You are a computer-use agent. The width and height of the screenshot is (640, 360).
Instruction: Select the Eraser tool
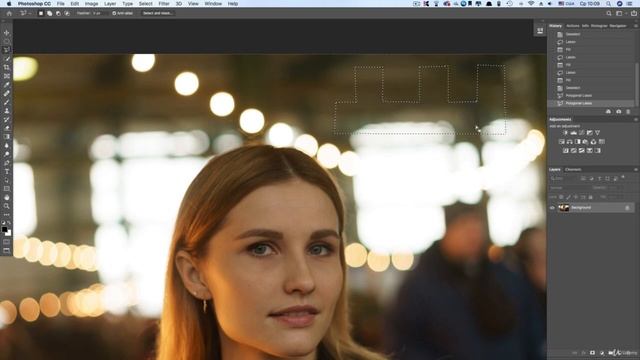pos(7,128)
